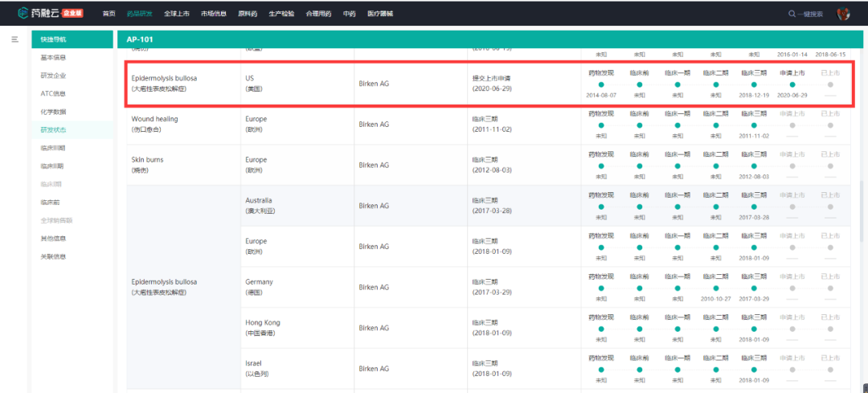Click 临床三期 dot in Skin burns row
The image size is (868, 393).
click(754, 166)
